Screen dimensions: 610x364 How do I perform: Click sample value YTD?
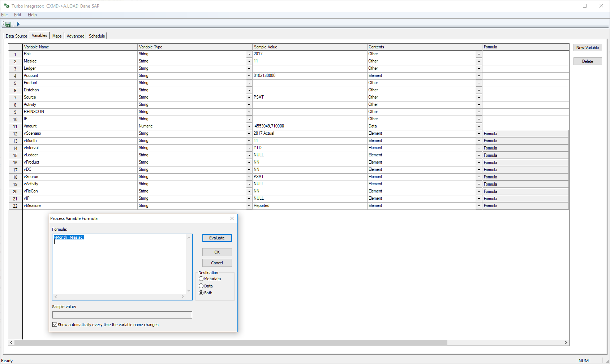(258, 148)
